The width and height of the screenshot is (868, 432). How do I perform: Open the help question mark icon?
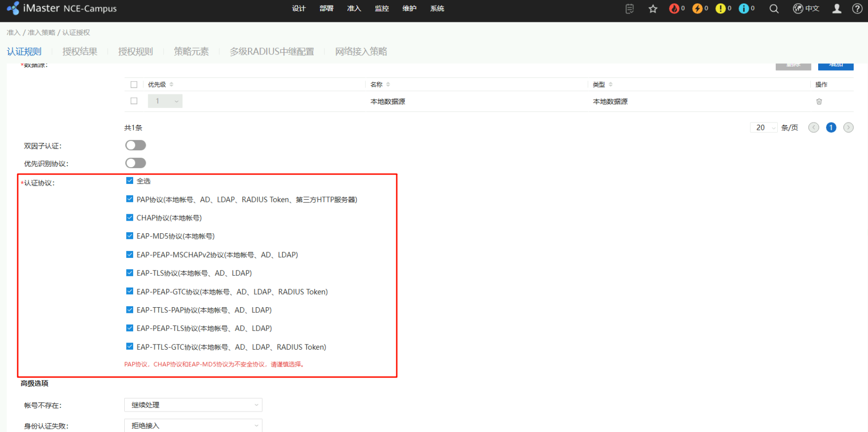(x=857, y=9)
